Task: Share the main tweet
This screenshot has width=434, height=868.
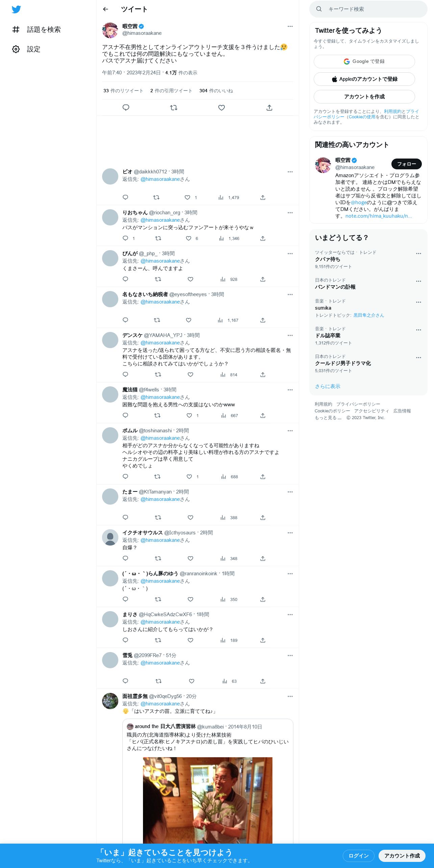Action: [x=269, y=107]
